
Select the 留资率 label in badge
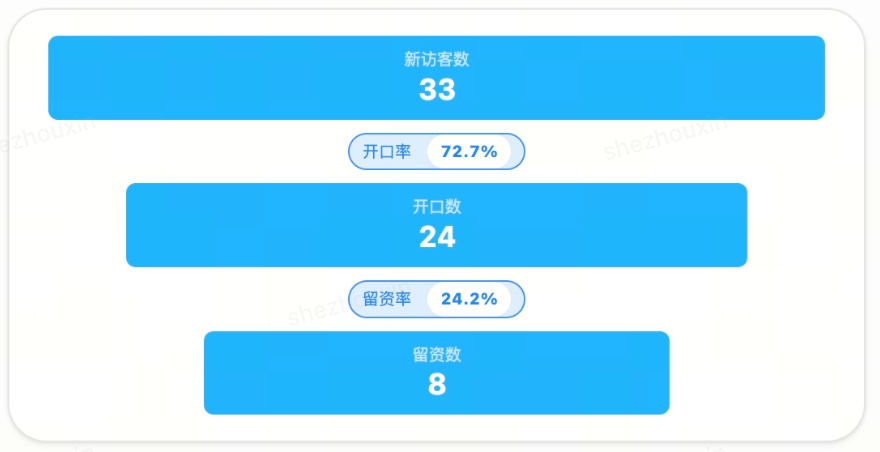387,299
